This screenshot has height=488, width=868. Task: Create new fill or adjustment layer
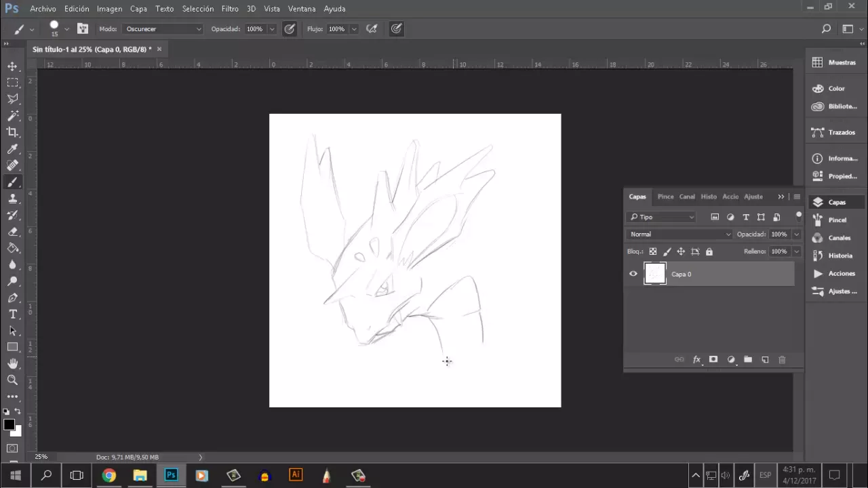pos(731,360)
